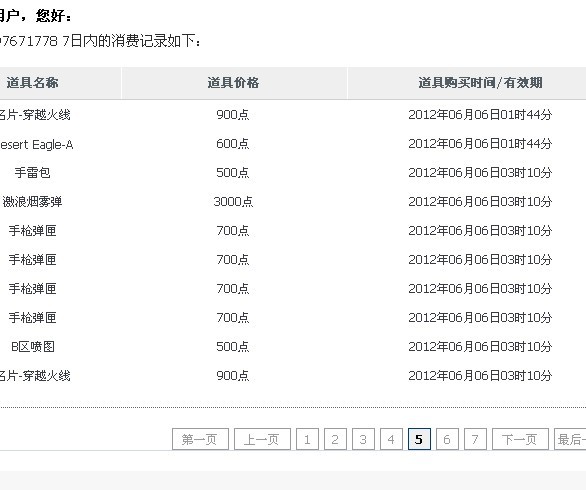Click the 7日内的消费记录如下 heading text
Screen dimensions: 586x490
(132, 41)
